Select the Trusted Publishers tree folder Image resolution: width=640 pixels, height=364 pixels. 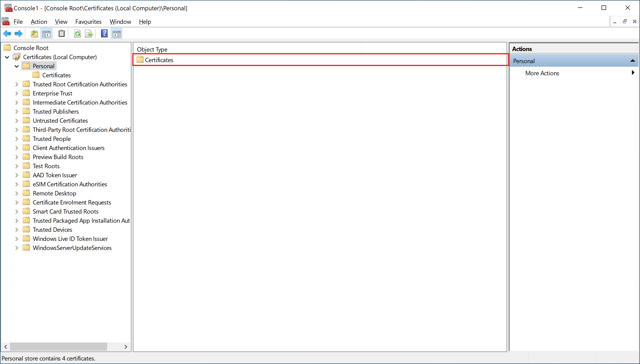pos(56,112)
